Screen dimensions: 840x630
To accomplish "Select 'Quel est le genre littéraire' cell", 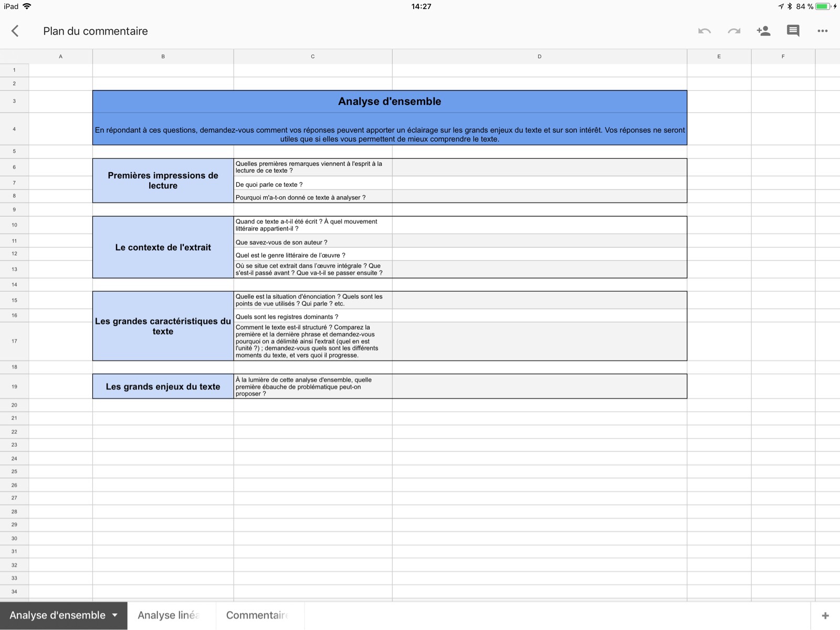I will coord(313,254).
